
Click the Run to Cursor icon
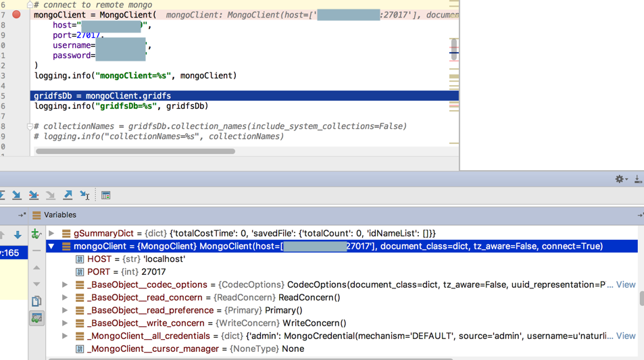(84, 195)
